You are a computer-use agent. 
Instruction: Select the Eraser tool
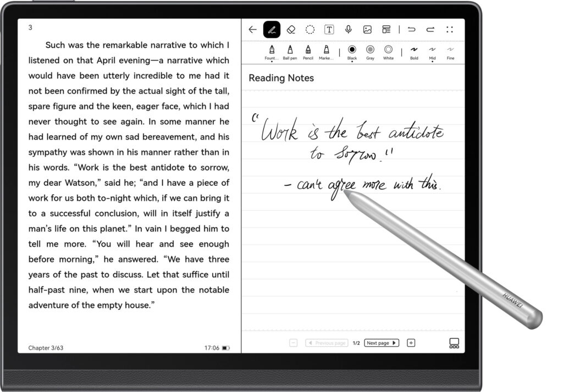[x=290, y=30]
